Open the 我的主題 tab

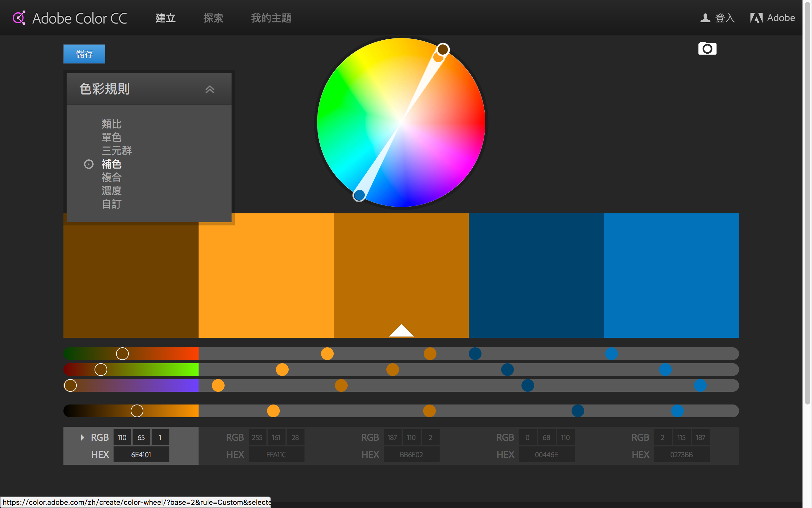pos(271,18)
